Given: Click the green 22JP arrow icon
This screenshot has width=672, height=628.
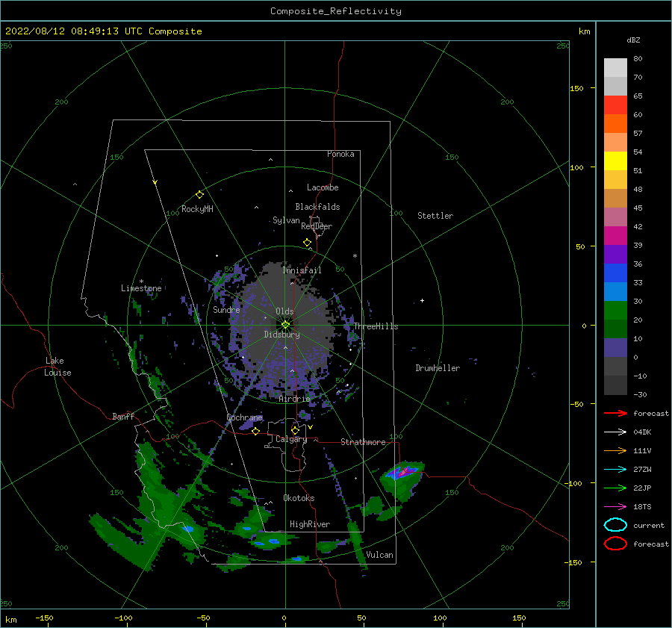Looking at the screenshot, I should click(x=615, y=488).
